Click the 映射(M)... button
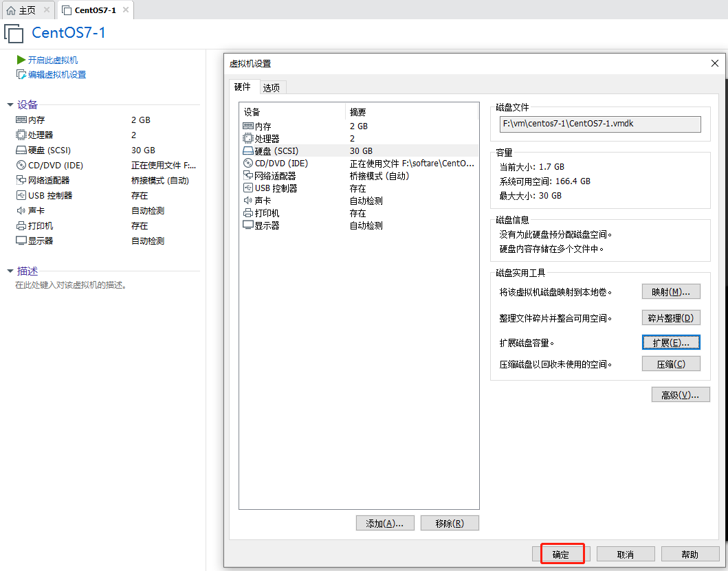This screenshot has width=728, height=571. click(x=671, y=292)
